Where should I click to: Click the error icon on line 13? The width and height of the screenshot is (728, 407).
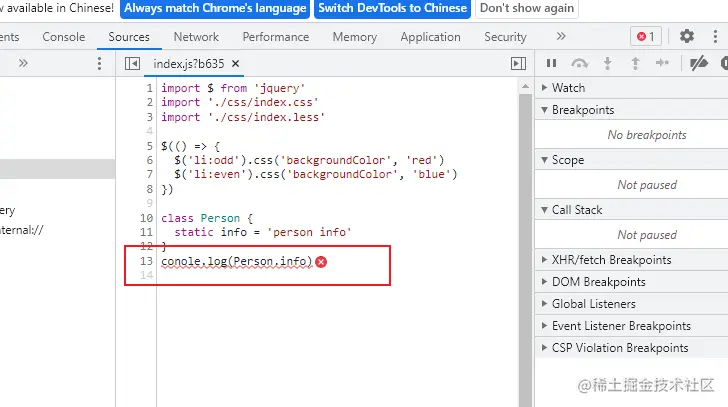click(321, 262)
